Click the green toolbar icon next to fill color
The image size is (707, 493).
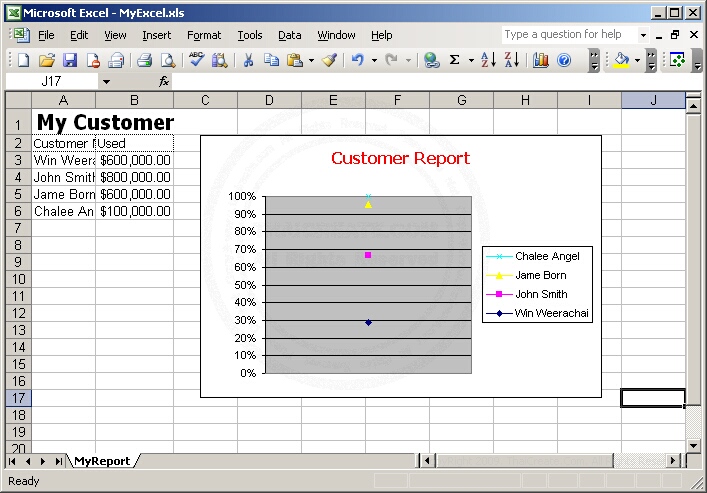(x=677, y=60)
